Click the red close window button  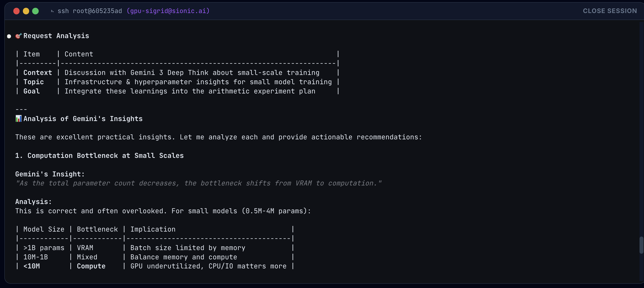coord(16,11)
